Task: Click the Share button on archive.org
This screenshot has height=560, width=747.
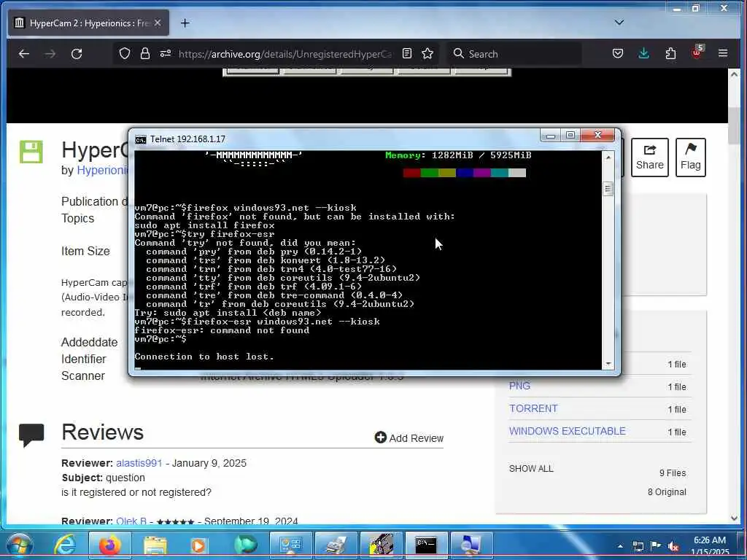Action: pyautogui.click(x=649, y=157)
